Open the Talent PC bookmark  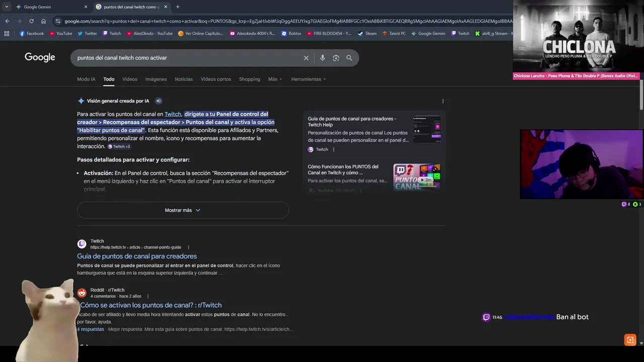pos(393,34)
